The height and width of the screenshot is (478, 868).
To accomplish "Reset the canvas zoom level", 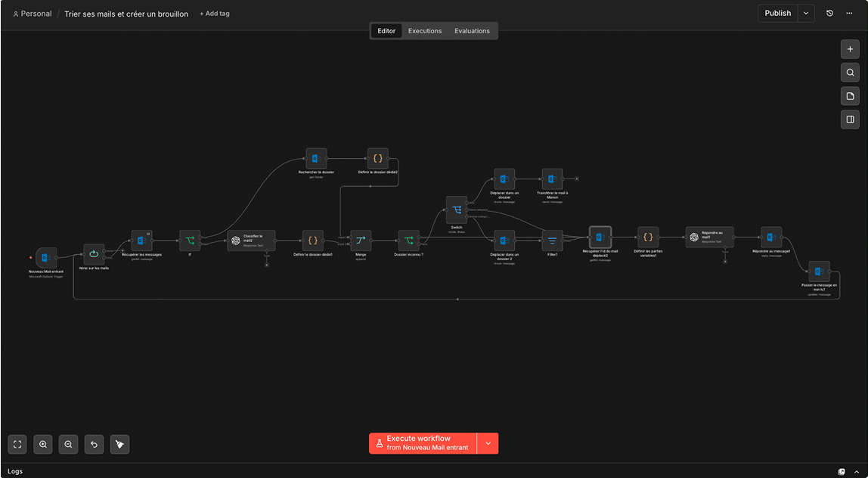I will (94, 444).
